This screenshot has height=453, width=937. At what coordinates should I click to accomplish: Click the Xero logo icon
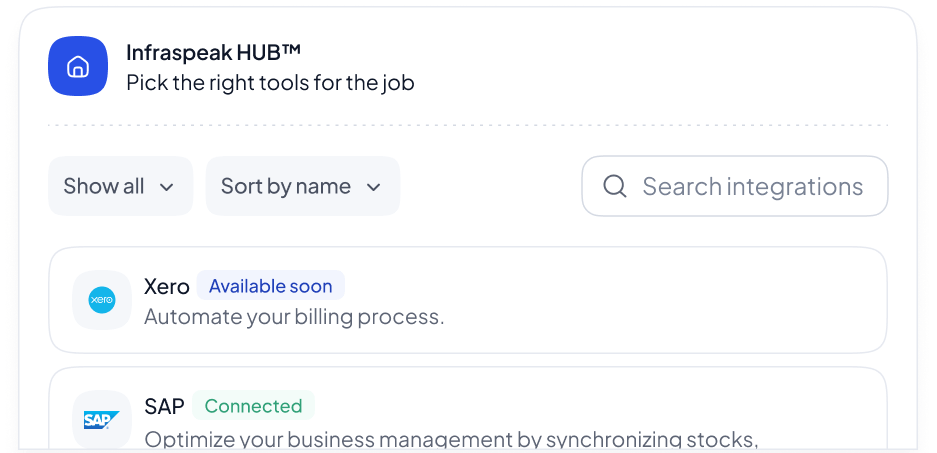(102, 300)
